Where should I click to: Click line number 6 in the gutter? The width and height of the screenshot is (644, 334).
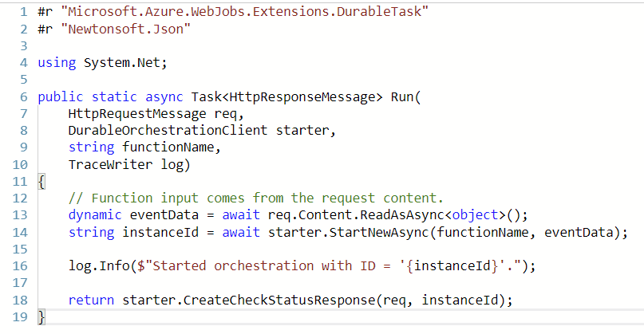[22, 96]
